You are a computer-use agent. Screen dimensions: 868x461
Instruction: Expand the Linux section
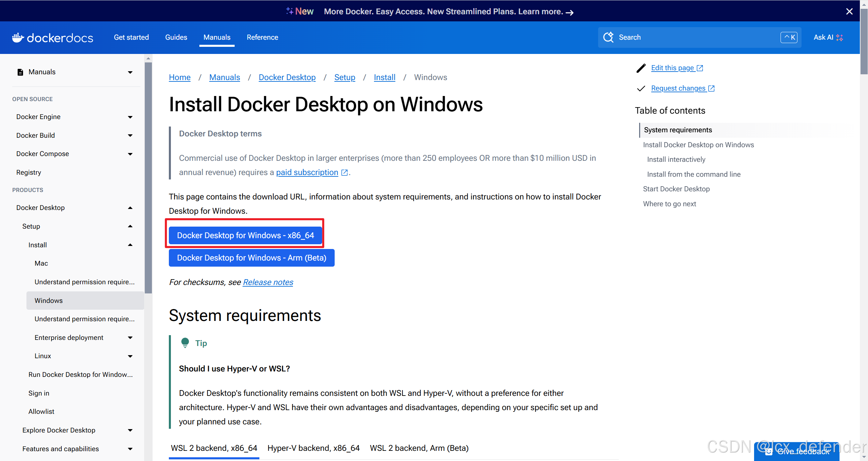(130, 356)
